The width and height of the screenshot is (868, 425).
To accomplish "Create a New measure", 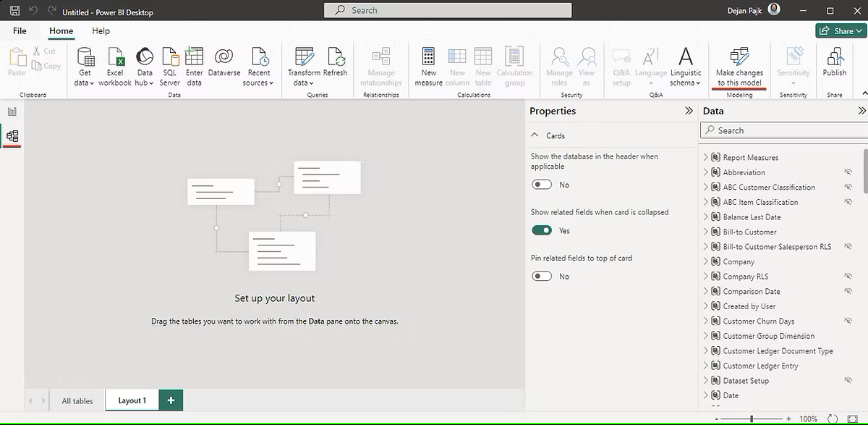I will coord(429,58).
